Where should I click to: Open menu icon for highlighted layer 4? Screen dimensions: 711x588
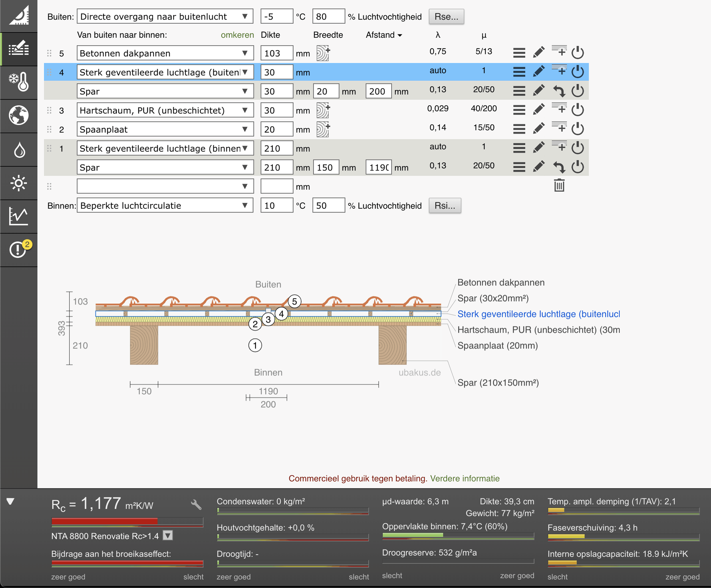pos(519,72)
